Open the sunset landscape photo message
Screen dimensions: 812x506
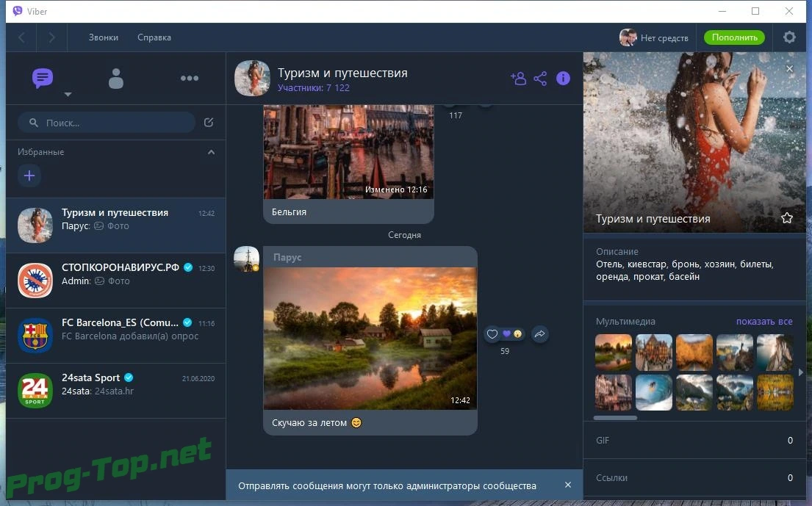click(x=370, y=339)
